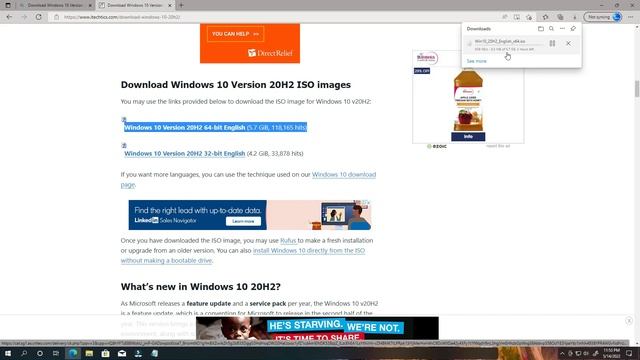
Task: Click 'Download Windows 10 Version 20H2 ISO images' heading
Action: click(x=236, y=84)
